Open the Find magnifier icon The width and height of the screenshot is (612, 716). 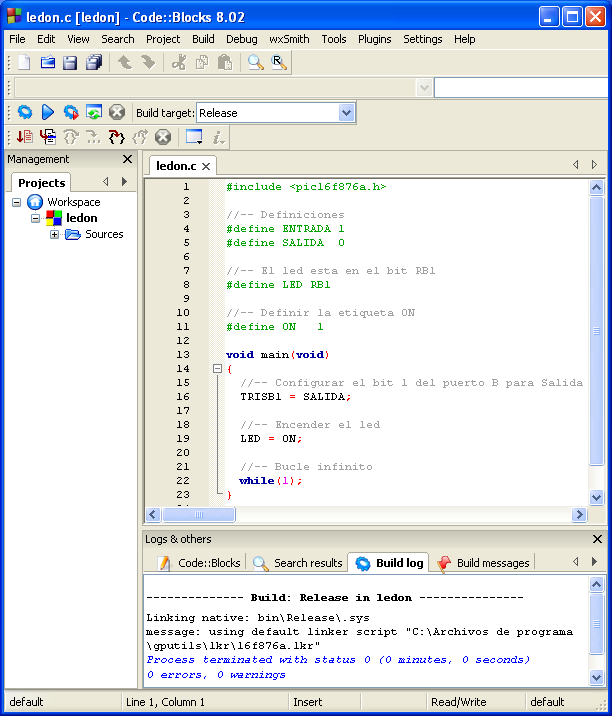[256, 63]
